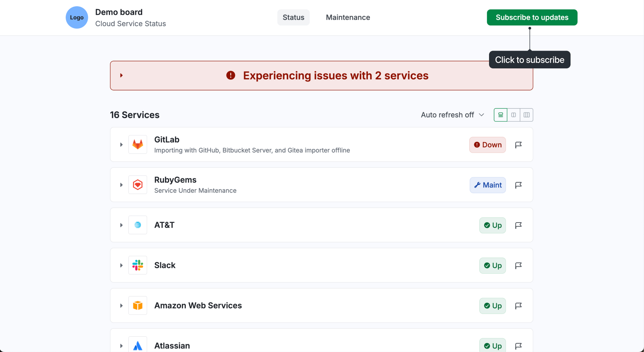
Task: Click the 16 Services heading
Action: [135, 115]
